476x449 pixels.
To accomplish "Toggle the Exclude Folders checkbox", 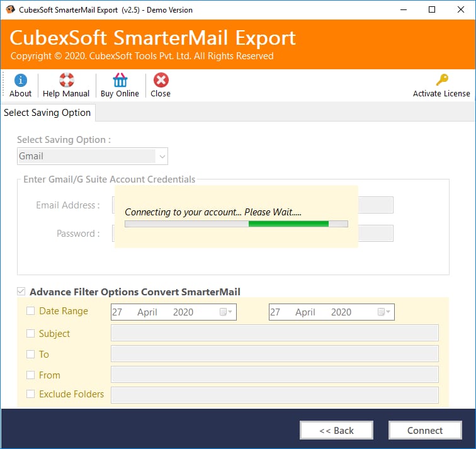I will [30, 394].
